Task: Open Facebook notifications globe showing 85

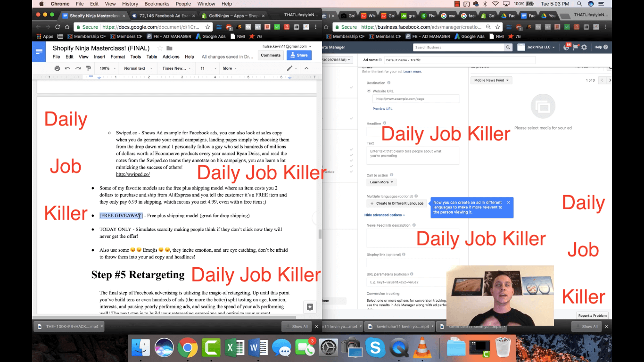Action: pos(567,47)
